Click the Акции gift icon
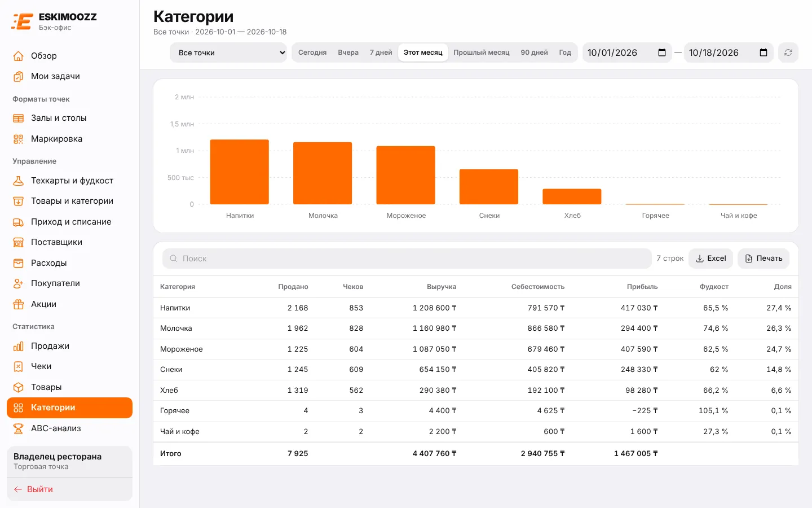The height and width of the screenshot is (508, 812). click(19, 304)
